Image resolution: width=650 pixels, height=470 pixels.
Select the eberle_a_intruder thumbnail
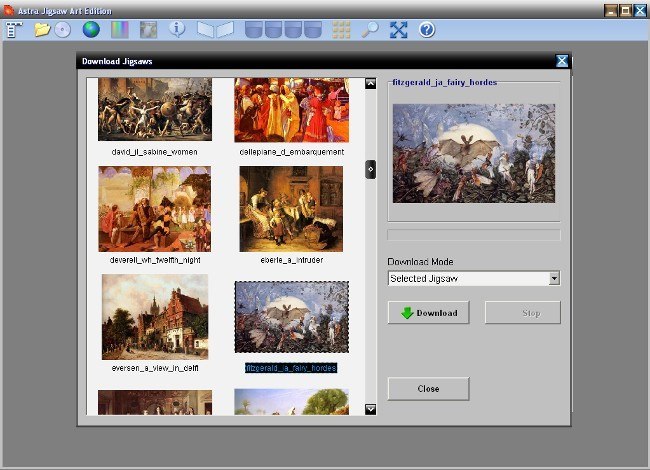[291, 209]
